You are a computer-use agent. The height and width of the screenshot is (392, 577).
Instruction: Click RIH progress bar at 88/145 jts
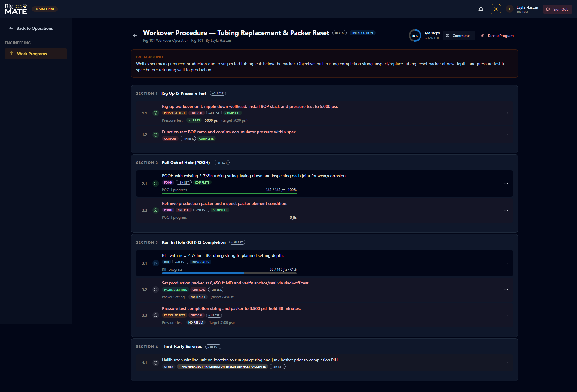[229, 273]
